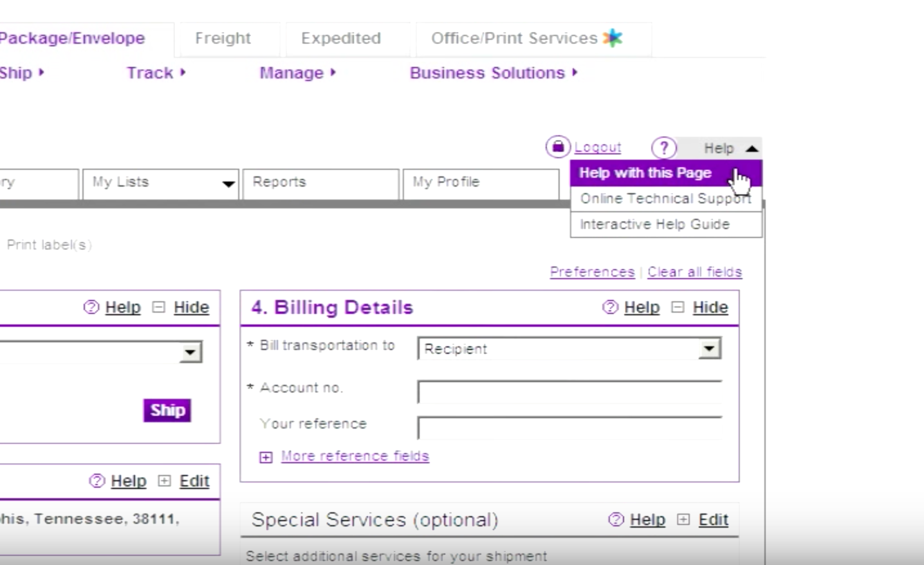Click the plus icon beside Special Services Edit

coord(683,519)
